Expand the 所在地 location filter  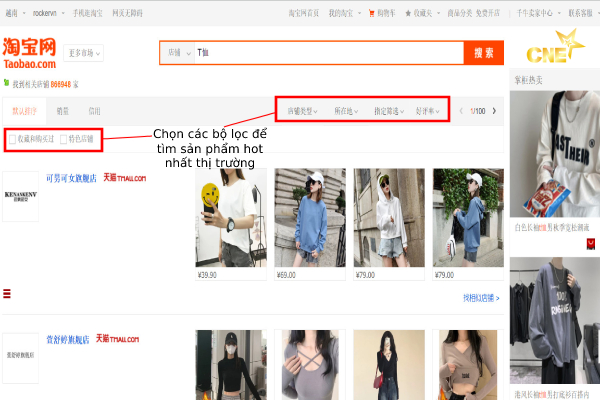[x=346, y=111]
